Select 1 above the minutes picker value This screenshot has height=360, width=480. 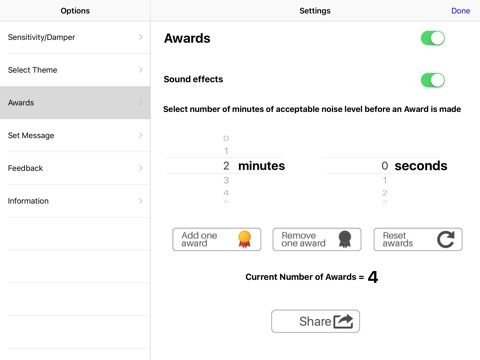pos(226,151)
